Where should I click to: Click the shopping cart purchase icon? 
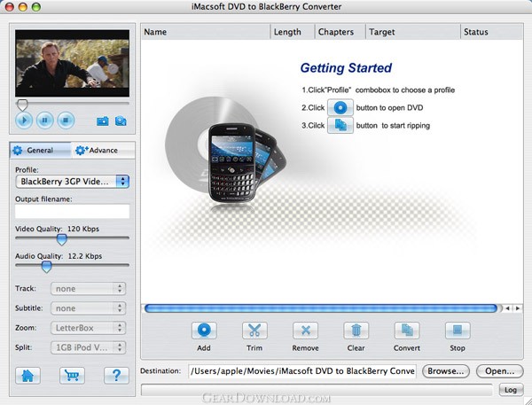(72, 376)
